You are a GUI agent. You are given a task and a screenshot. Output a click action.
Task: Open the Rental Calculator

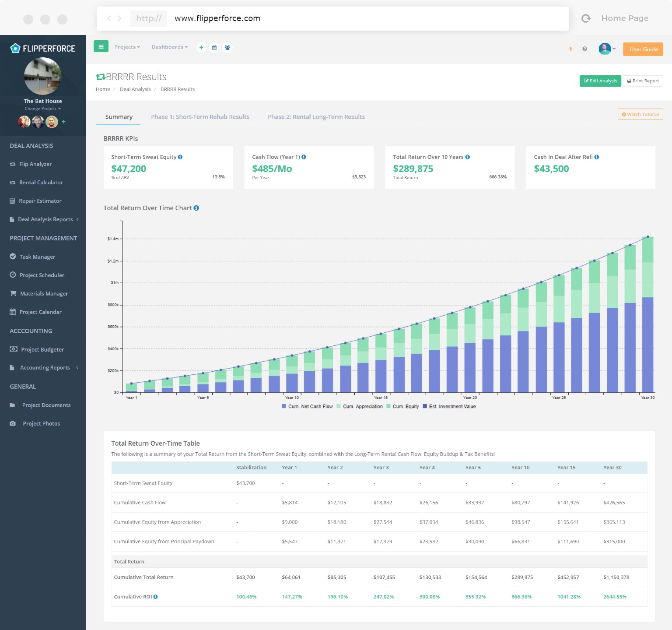[x=40, y=182]
